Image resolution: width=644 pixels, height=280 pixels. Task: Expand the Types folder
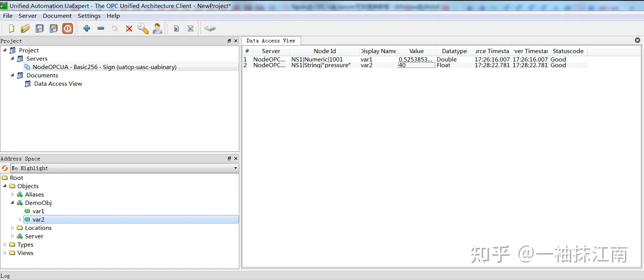(5, 245)
